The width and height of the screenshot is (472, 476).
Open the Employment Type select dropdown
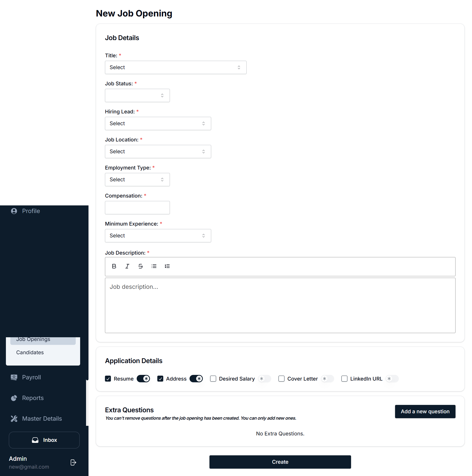tap(137, 179)
